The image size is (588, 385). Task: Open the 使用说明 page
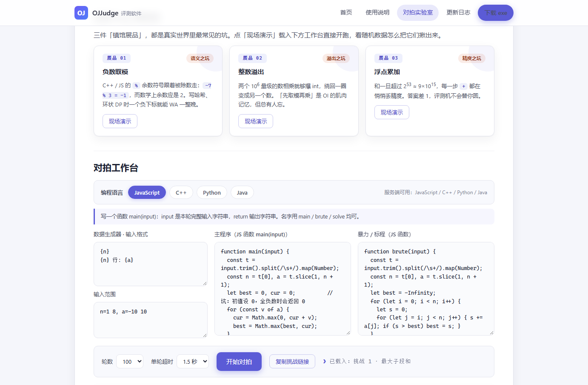pos(377,13)
